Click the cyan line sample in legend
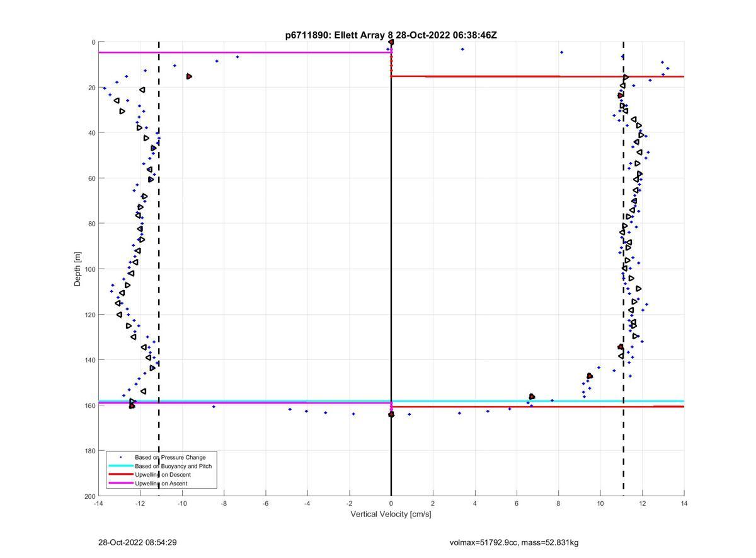Screen dimensions: 756x558 point(121,466)
